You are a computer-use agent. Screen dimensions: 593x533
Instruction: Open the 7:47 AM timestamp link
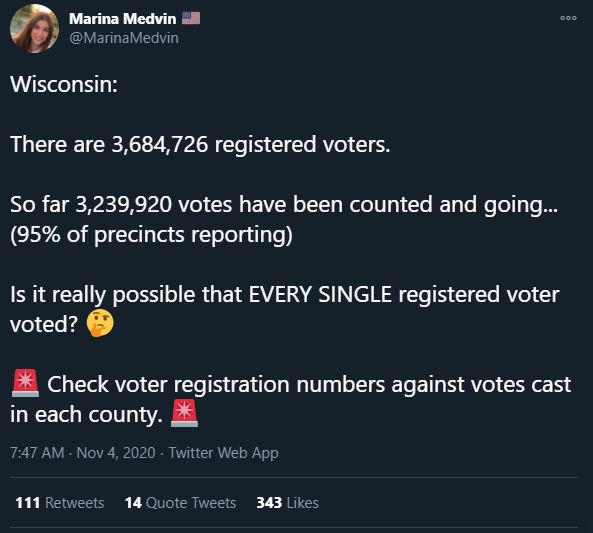(x=37, y=452)
